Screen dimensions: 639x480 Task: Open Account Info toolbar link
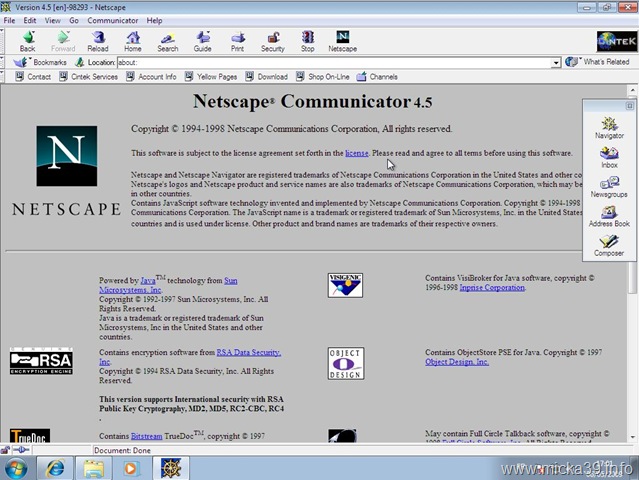[152, 77]
